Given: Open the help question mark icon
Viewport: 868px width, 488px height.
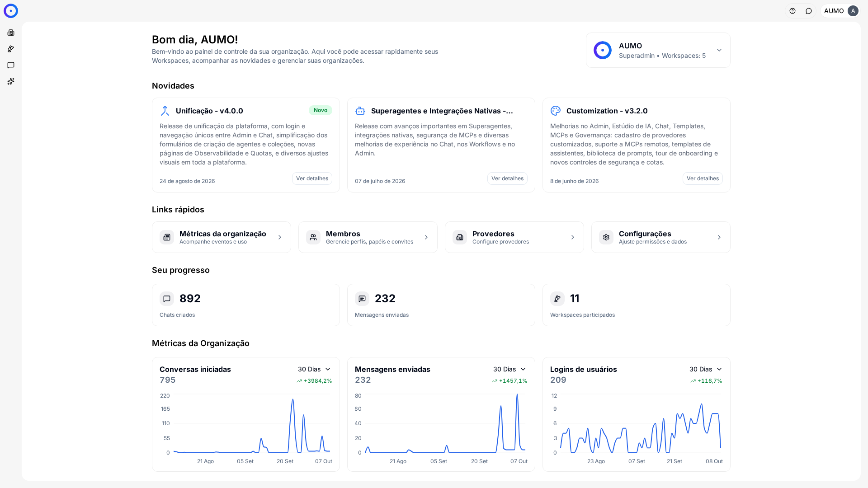Looking at the screenshot, I should pos(793,11).
